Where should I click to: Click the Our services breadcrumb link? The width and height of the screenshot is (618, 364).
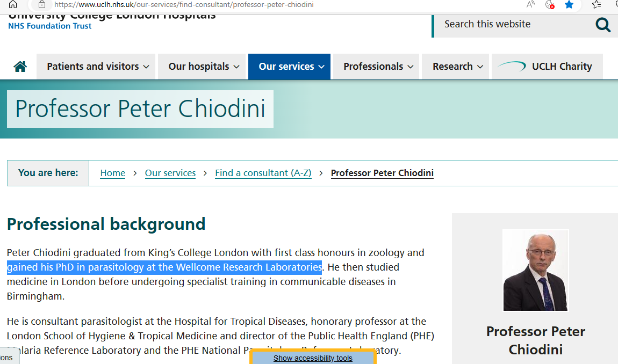170,173
